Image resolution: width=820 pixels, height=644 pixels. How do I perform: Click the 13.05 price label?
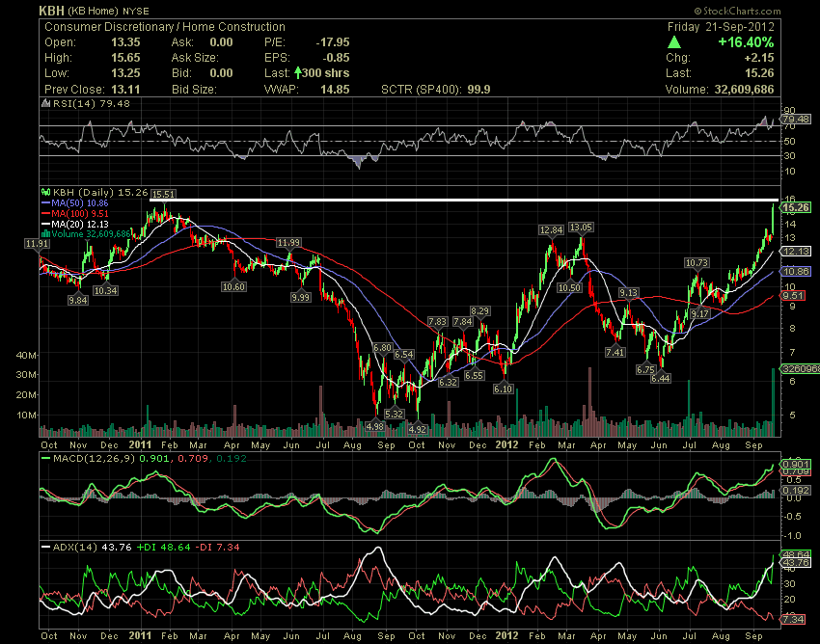point(581,227)
